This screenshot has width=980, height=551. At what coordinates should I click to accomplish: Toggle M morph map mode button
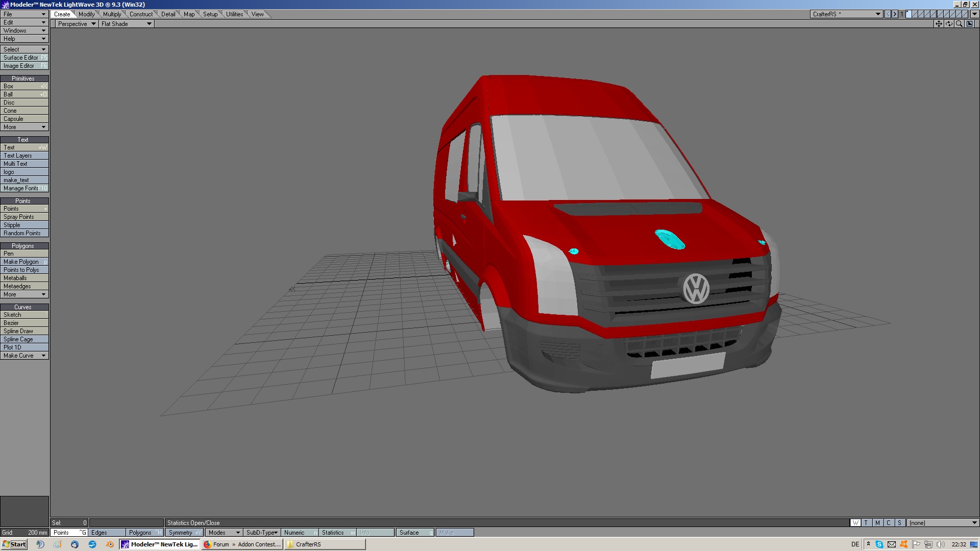coord(878,523)
